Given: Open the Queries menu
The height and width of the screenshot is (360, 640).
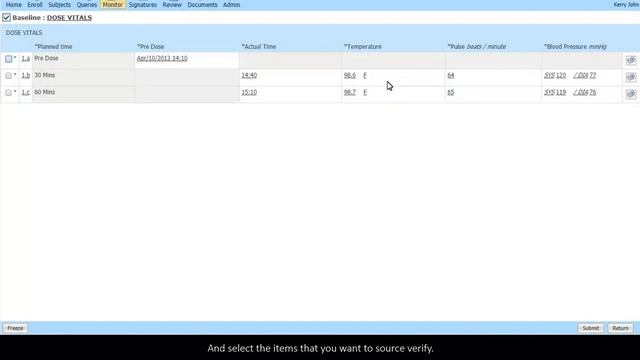Looking at the screenshot, I should [87, 5].
